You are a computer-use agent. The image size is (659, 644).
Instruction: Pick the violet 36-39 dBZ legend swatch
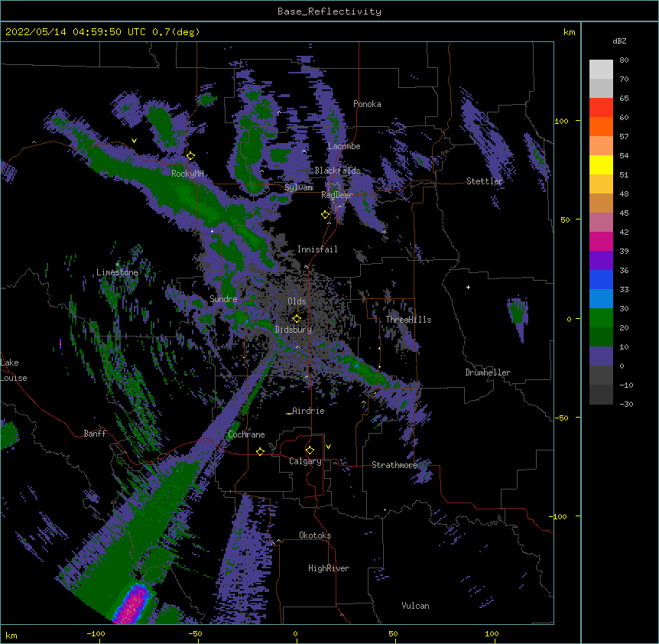(x=601, y=261)
